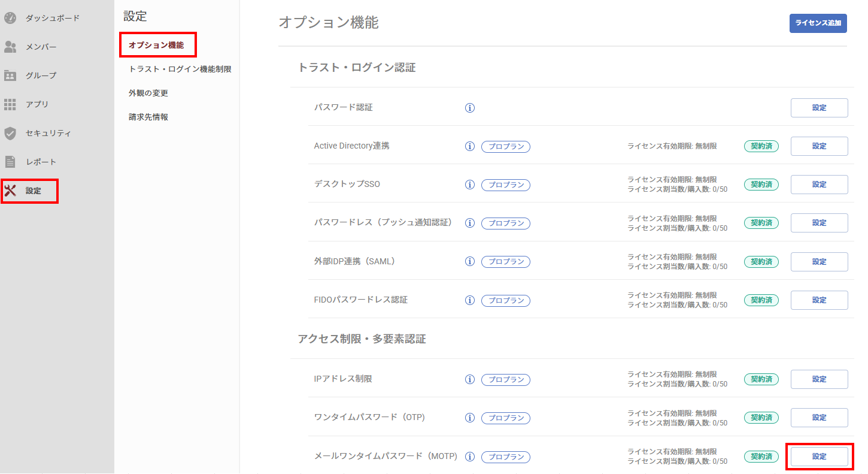Show info for パスワード認証
This screenshot has width=868, height=474.
[470, 108]
